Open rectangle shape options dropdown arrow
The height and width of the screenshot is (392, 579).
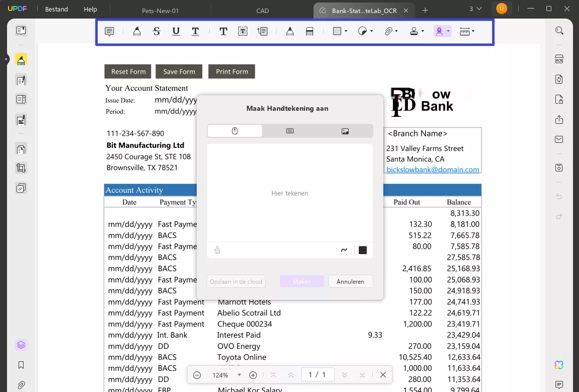pos(346,32)
